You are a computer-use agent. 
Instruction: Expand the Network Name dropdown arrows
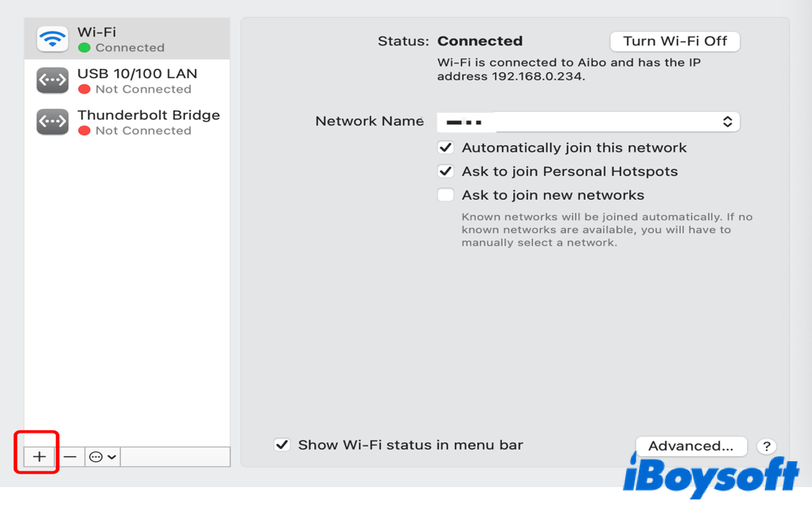728,122
